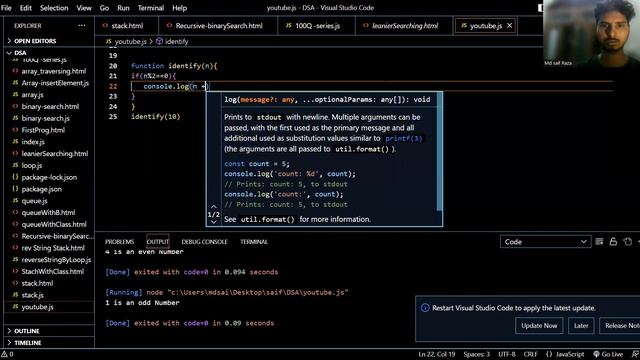Open binary-search.html in explorer

point(49,107)
